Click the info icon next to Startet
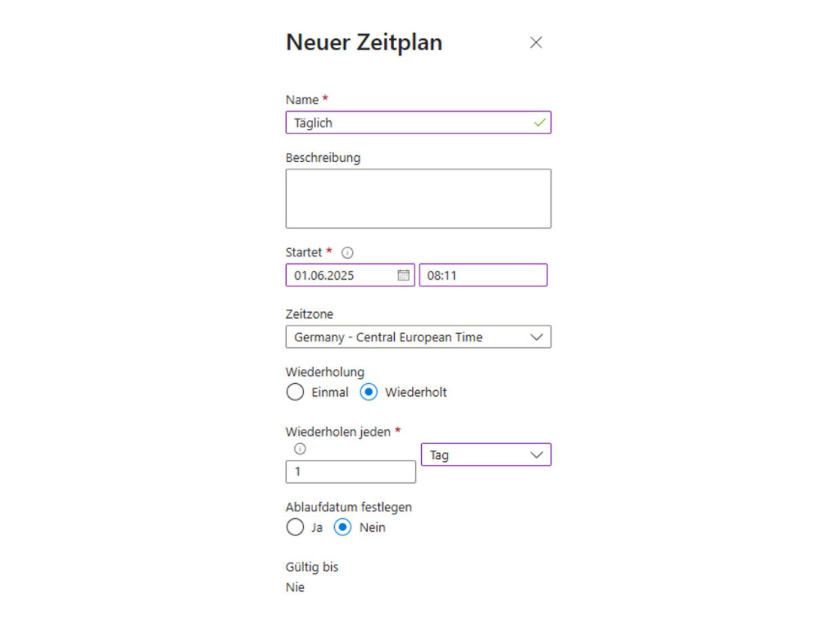This screenshot has width=840, height=630. [348, 252]
